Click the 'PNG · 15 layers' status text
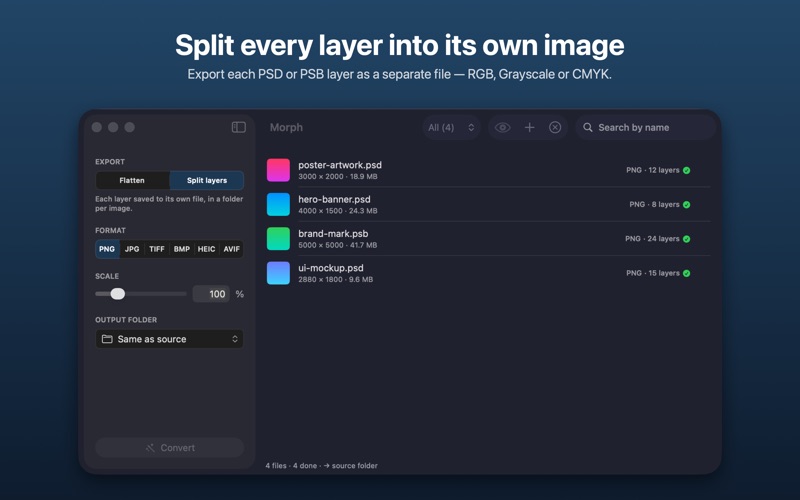 pyautogui.click(x=653, y=273)
